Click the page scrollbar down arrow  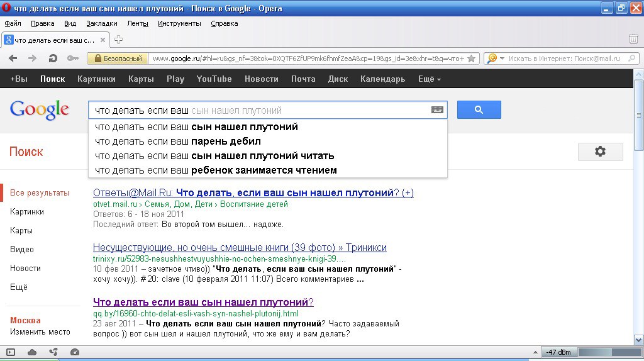point(639,340)
